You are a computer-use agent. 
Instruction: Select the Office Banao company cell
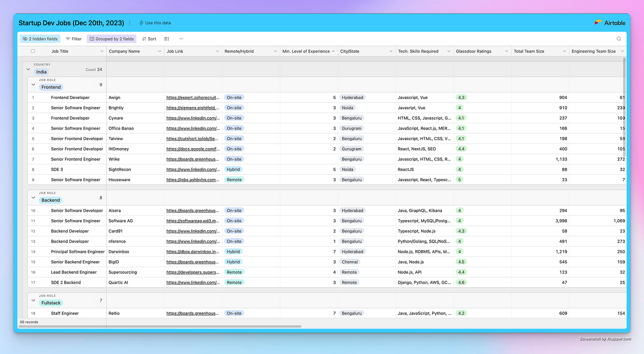[135, 128]
